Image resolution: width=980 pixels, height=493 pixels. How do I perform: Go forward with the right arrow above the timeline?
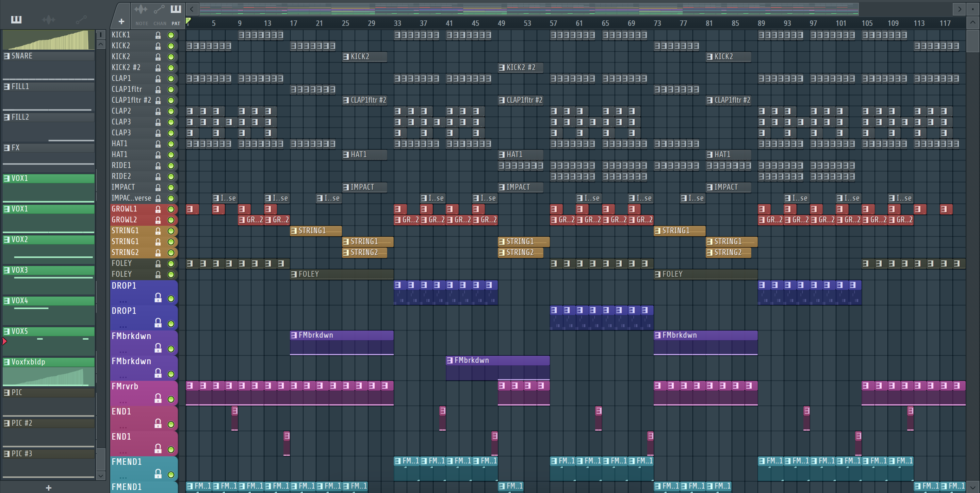click(960, 9)
